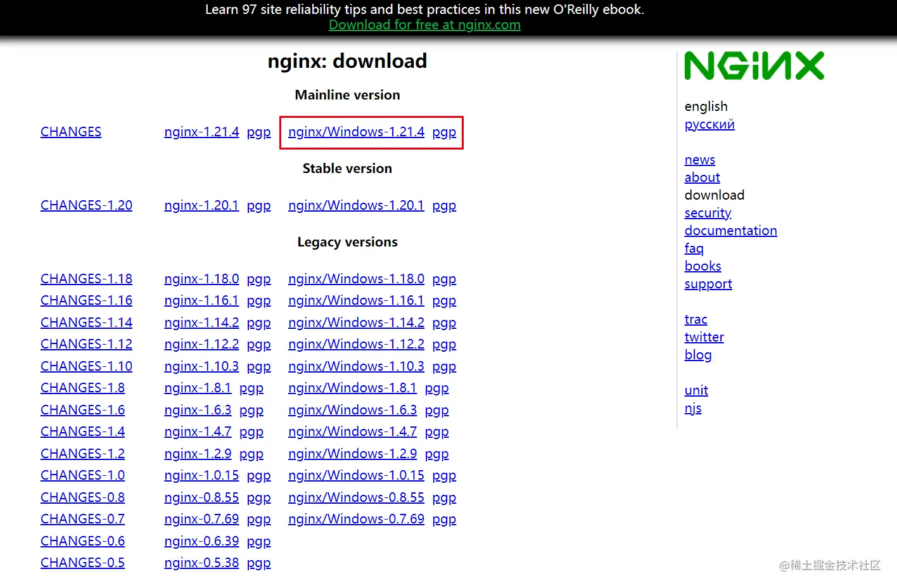The height and width of the screenshot is (588, 897).
Task: Go to the news page
Action: click(699, 160)
